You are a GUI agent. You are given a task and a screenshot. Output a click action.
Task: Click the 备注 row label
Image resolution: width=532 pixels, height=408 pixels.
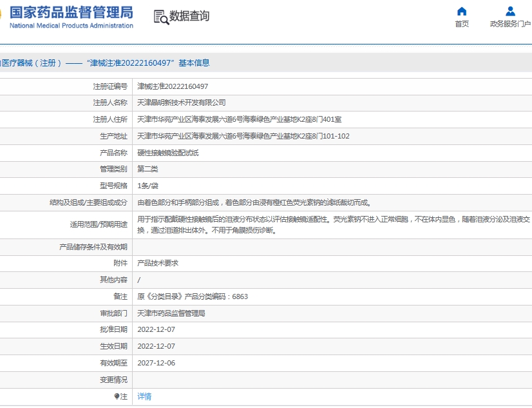pyautogui.click(x=120, y=296)
